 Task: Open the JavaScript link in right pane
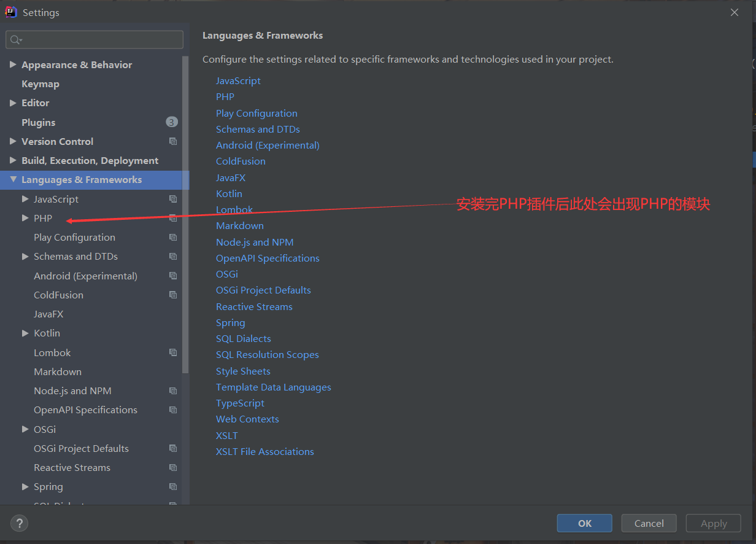pyautogui.click(x=238, y=80)
